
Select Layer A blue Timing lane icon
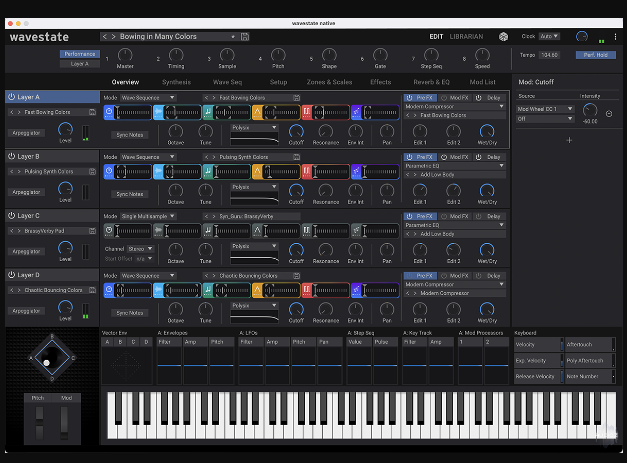pyautogui.click(x=109, y=112)
